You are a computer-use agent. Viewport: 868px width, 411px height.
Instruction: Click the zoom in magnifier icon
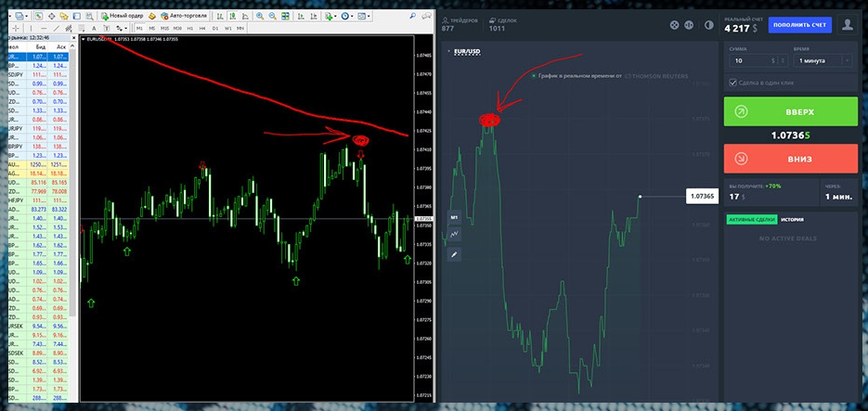[260, 16]
